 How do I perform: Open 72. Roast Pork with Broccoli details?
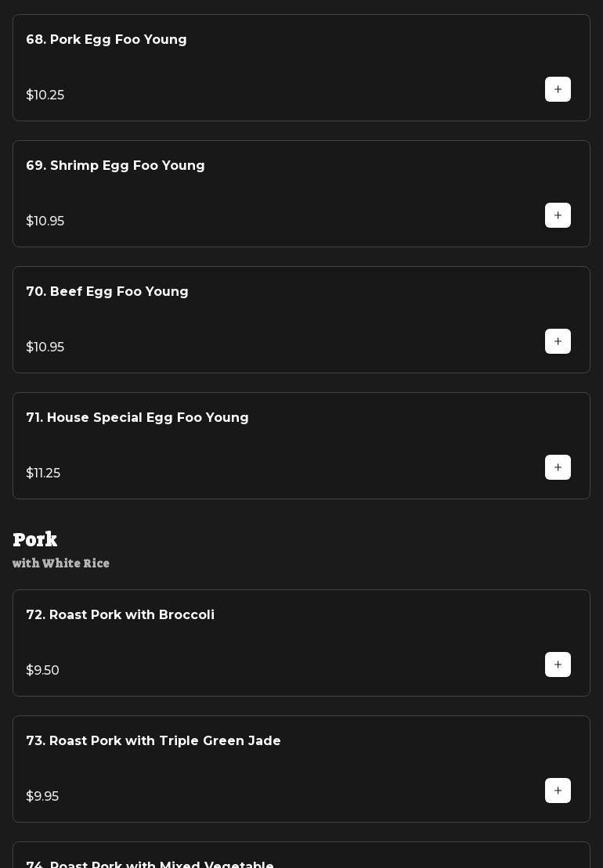point(120,615)
